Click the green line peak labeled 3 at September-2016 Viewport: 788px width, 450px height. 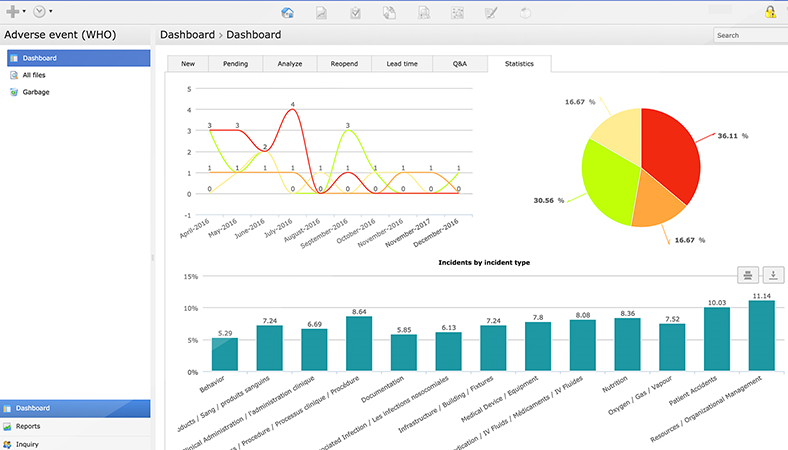point(348,130)
